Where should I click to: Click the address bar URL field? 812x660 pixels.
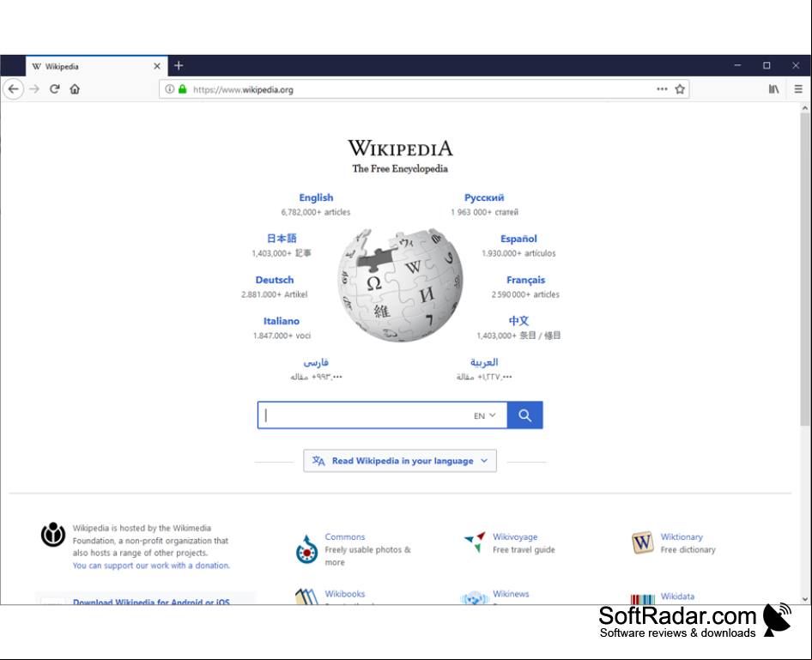422,89
